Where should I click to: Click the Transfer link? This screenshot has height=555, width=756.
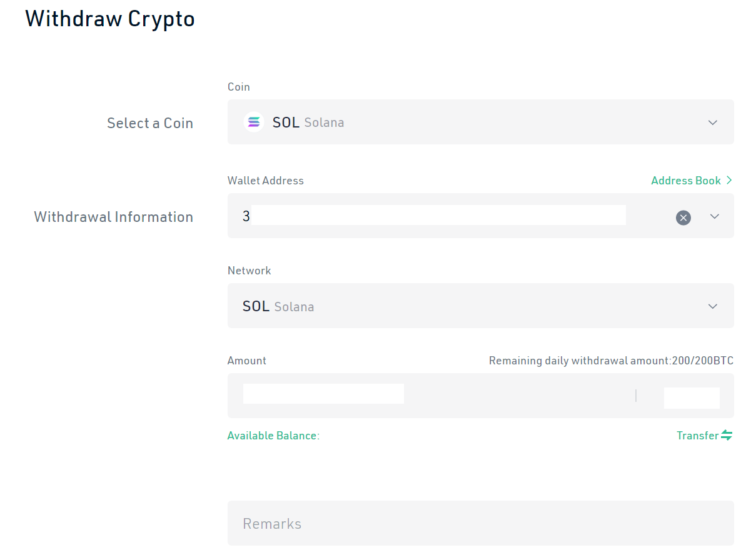coord(697,436)
